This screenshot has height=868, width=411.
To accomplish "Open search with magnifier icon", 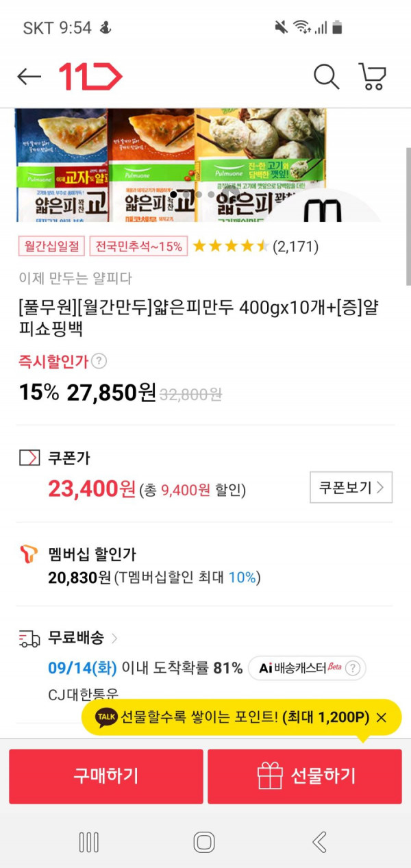I will [x=326, y=77].
